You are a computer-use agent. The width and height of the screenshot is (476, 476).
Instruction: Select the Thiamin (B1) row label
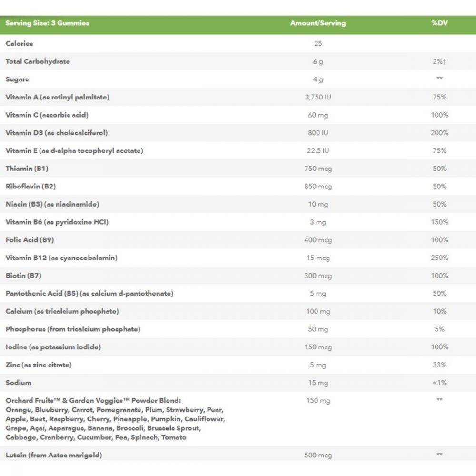[x=27, y=169]
